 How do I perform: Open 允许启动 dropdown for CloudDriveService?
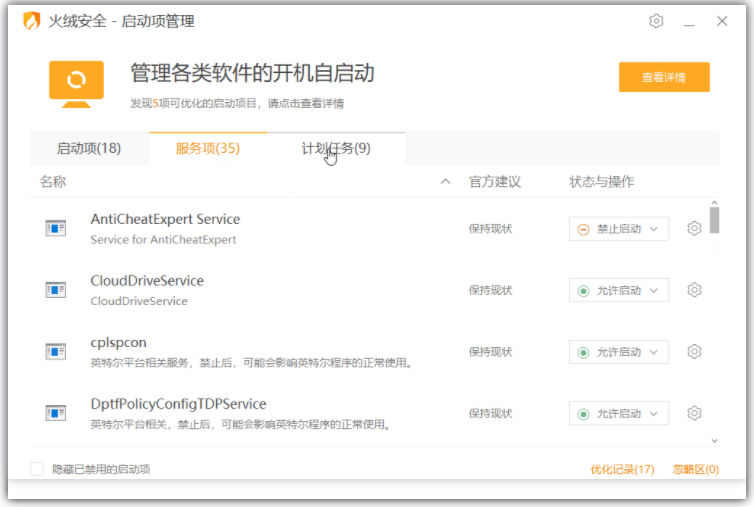point(618,291)
